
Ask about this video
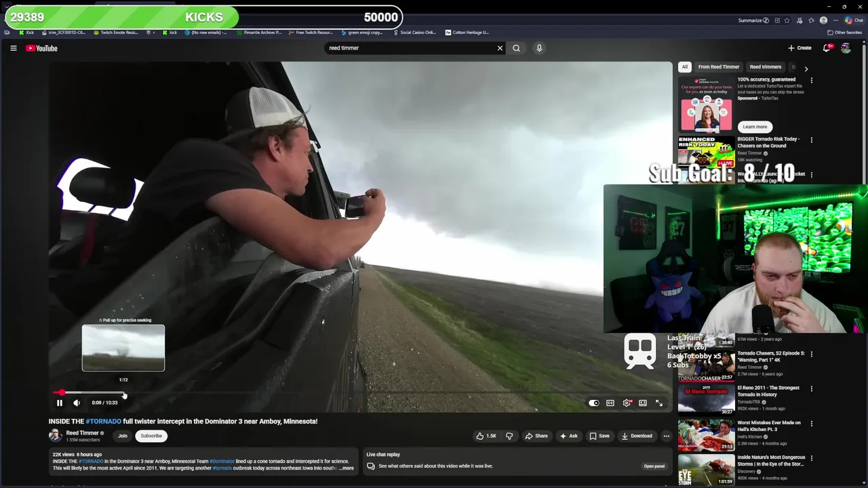(569, 436)
